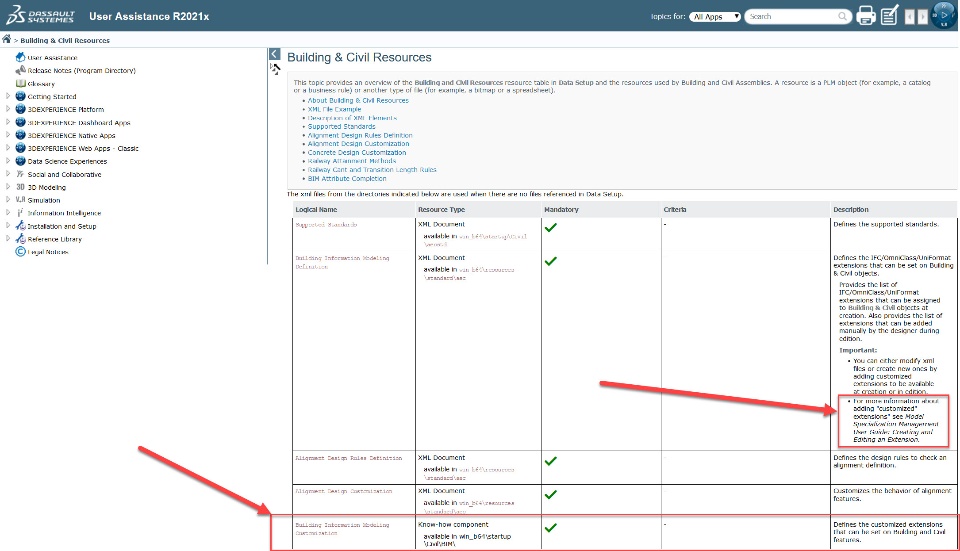Viewport: 960px width, 551px height.
Task: Open the 3DEXPERIENCE compass icon
Action: click(943, 15)
